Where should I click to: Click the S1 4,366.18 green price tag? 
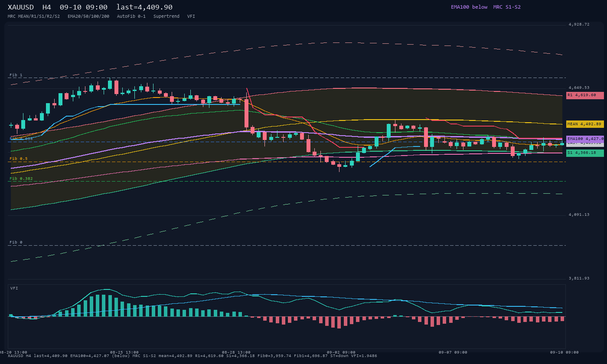[585, 153]
